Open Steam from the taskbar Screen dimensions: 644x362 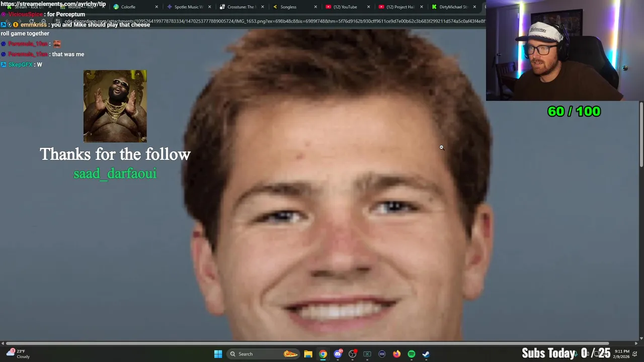(x=426, y=354)
